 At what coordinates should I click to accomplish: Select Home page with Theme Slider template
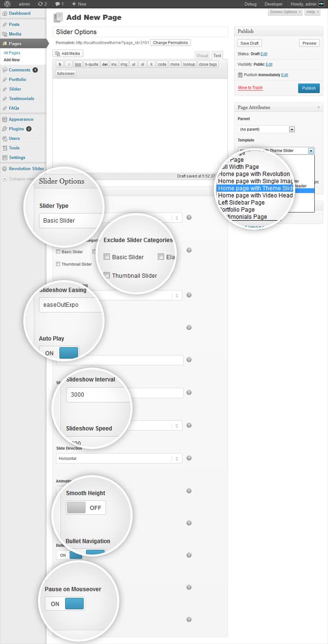point(256,188)
